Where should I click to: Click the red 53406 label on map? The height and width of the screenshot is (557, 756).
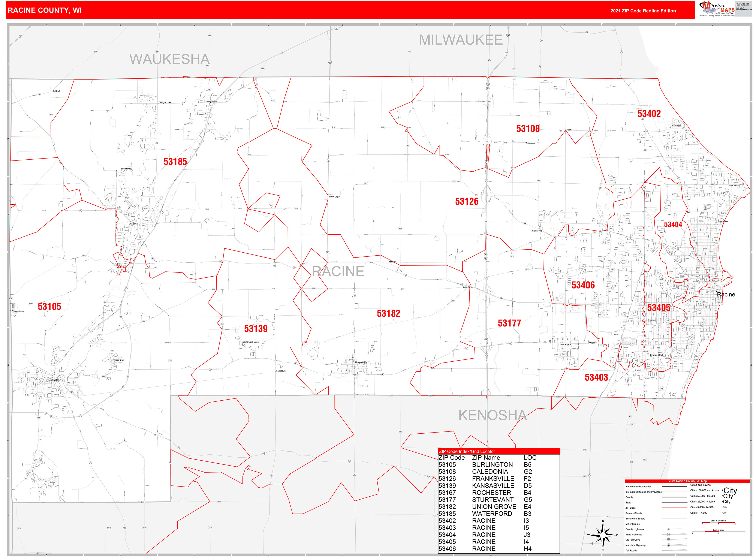tap(583, 285)
